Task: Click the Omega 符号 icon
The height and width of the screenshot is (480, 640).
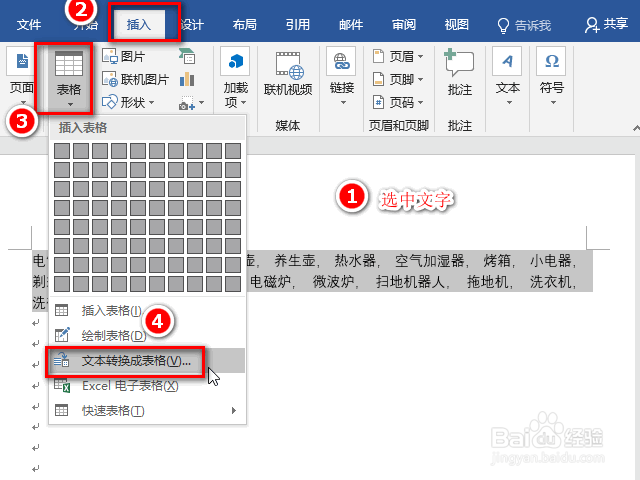Action: (x=551, y=61)
